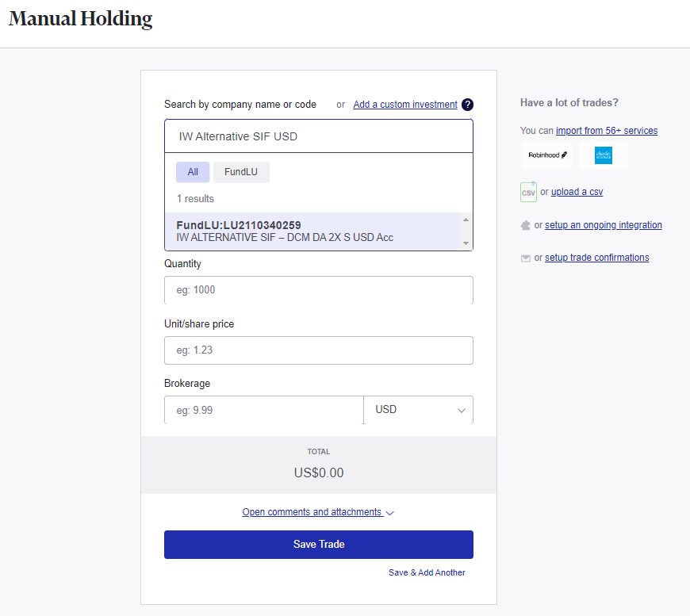Click the Charles Schwab logo icon
The width and height of the screenshot is (690, 616).
click(604, 155)
